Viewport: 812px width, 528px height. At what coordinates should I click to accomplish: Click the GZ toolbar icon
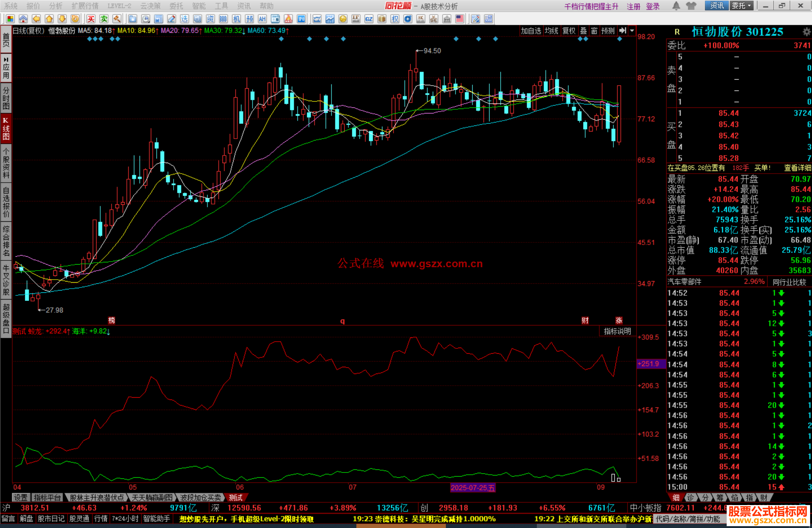(369, 19)
